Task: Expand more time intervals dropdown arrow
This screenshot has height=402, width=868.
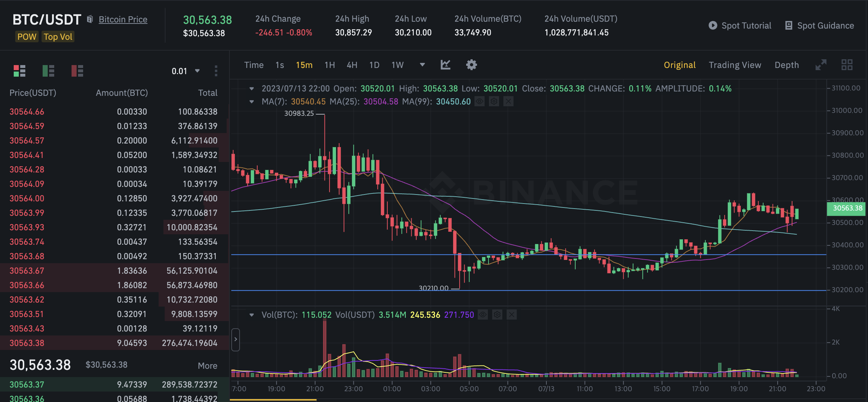Action: [x=422, y=65]
